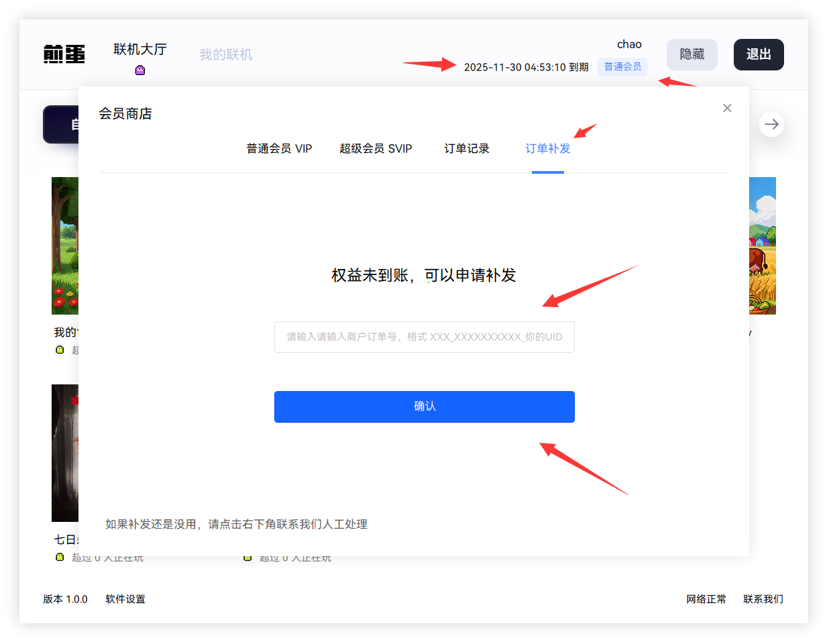829x644 pixels.
Task: Click the purple ghost icon under 联机大厅
Action: [x=140, y=70]
